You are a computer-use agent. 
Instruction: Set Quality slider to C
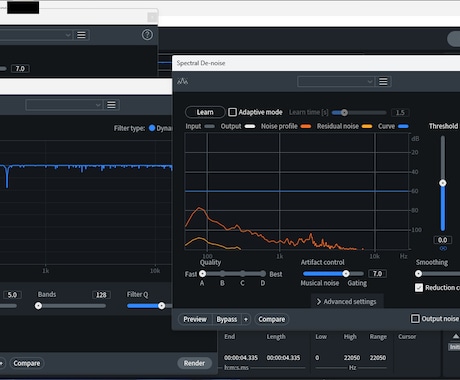[x=243, y=274]
